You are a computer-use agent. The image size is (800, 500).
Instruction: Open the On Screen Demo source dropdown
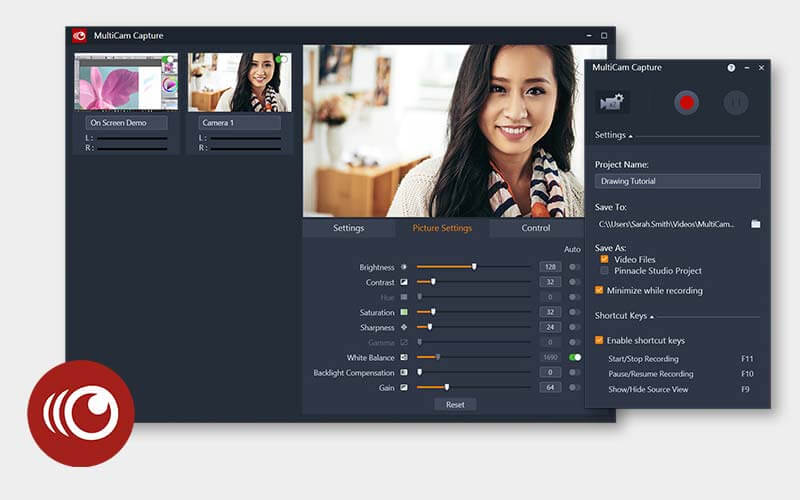[x=126, y=123]
